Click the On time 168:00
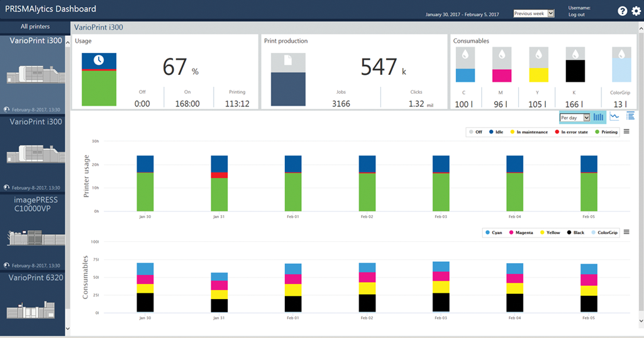The width and height of the screenshot is (644, 338). coord(187,104)
